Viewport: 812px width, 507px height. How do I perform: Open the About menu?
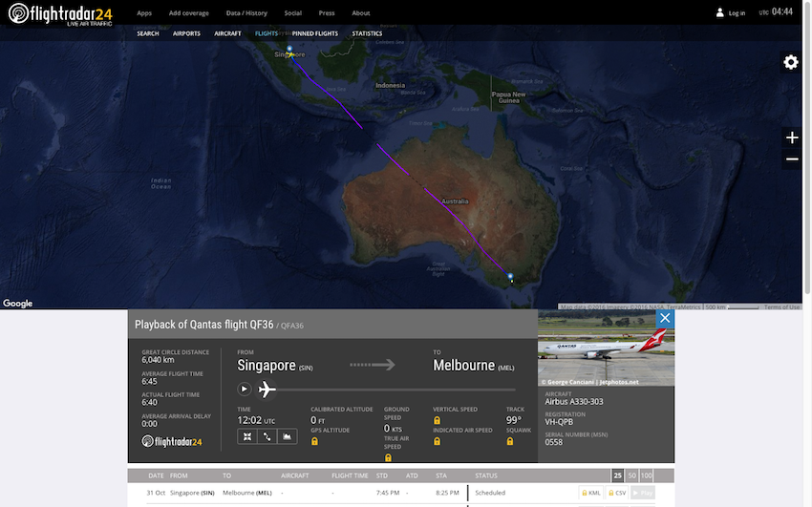(360, 13)
